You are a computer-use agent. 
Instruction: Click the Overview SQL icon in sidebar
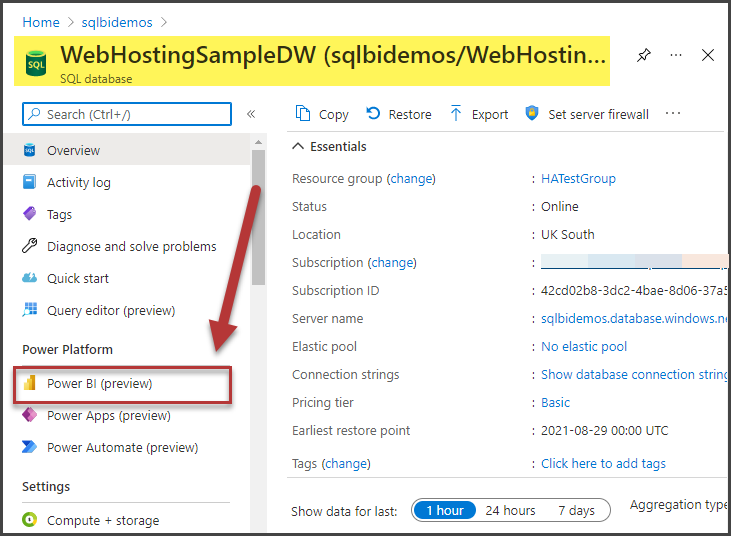coord(29,150)
